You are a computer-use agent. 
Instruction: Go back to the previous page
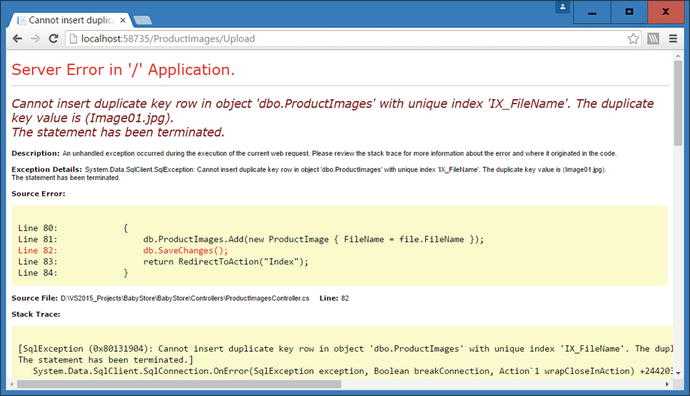tap(17, 39)
